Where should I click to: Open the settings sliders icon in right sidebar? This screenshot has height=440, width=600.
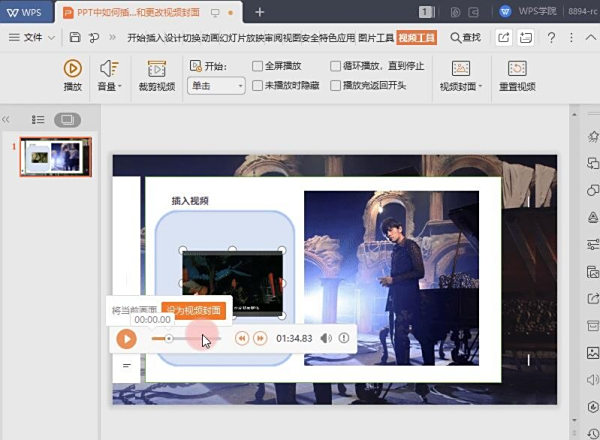point(593,244)
